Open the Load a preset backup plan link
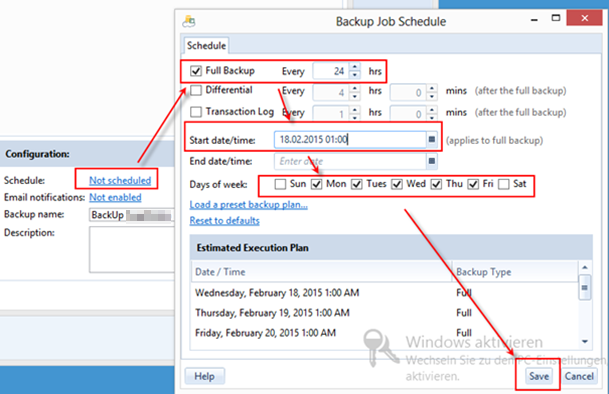Viewport: 609px width, 394px height. (x=249, y=204)
